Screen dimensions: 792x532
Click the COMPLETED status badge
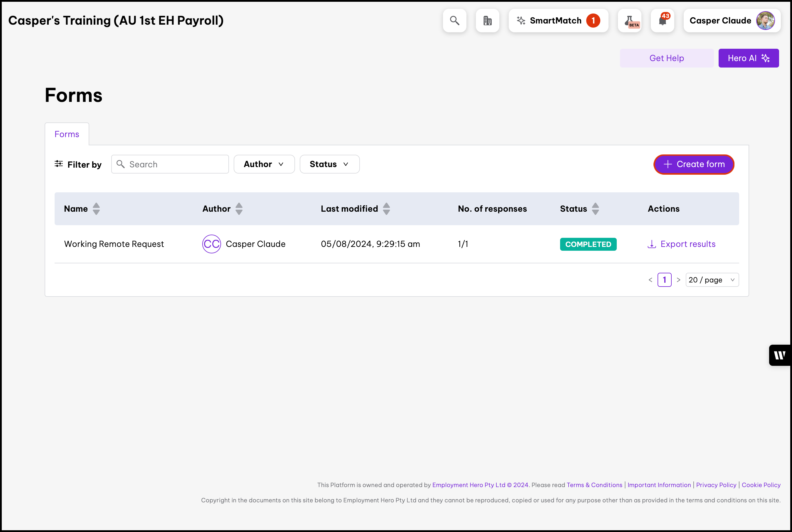(588, 244)
